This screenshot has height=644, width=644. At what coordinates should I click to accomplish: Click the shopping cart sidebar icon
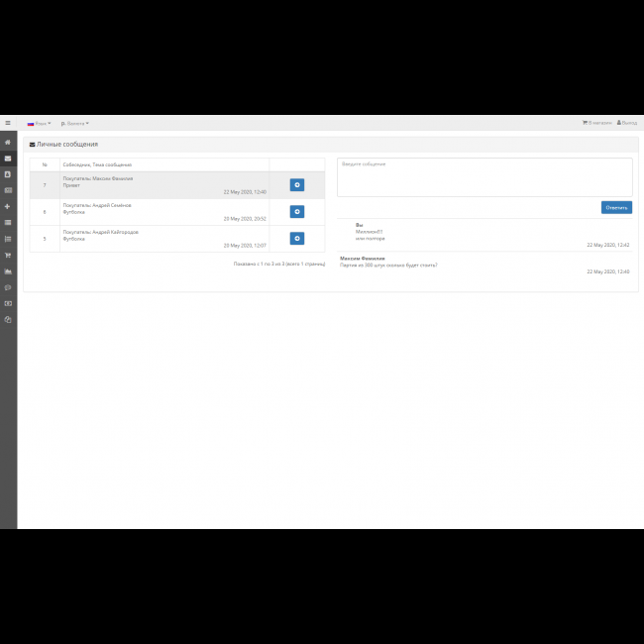(8, 255)
